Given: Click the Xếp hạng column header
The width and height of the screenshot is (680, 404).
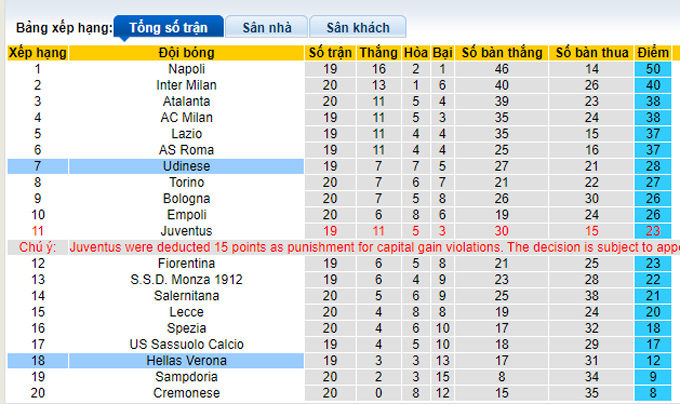Looking at the screenshot, I should [37, 52].
